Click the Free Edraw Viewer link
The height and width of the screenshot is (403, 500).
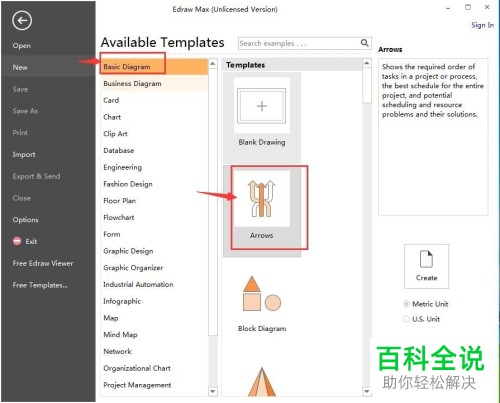click(x=43, y=263)
